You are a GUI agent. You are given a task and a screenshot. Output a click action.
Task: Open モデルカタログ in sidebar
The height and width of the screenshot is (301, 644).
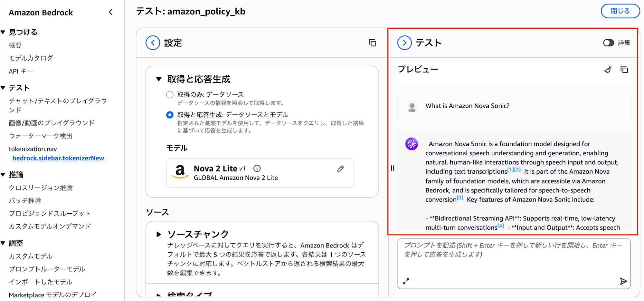click(x=31, y=58)
